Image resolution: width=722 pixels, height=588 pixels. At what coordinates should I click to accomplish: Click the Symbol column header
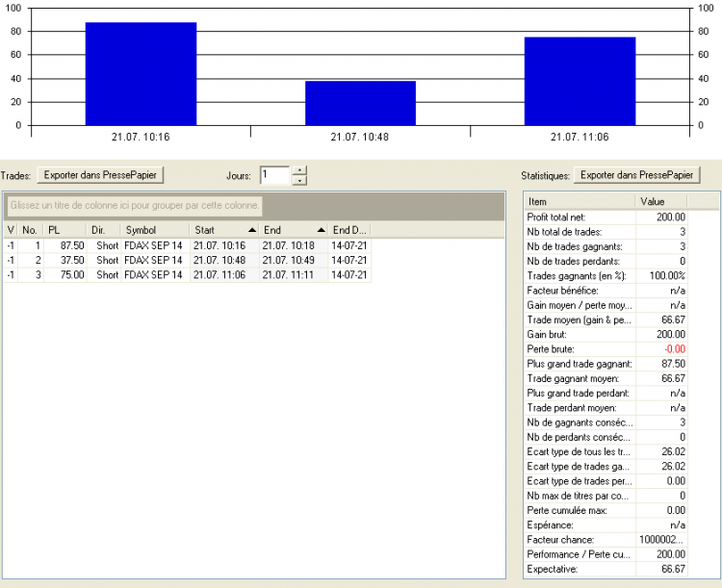[x=155, y=230]
